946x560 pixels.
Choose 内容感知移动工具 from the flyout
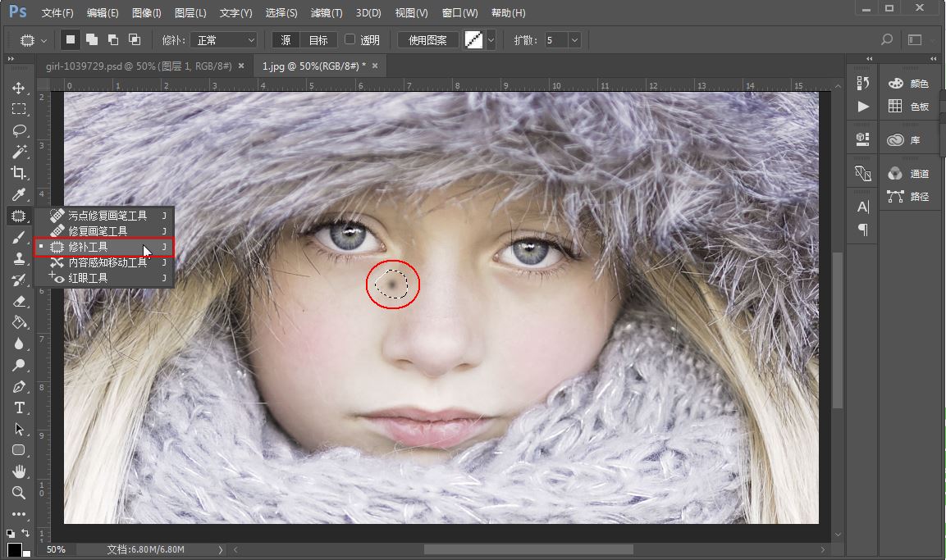(x=107, y=262)
